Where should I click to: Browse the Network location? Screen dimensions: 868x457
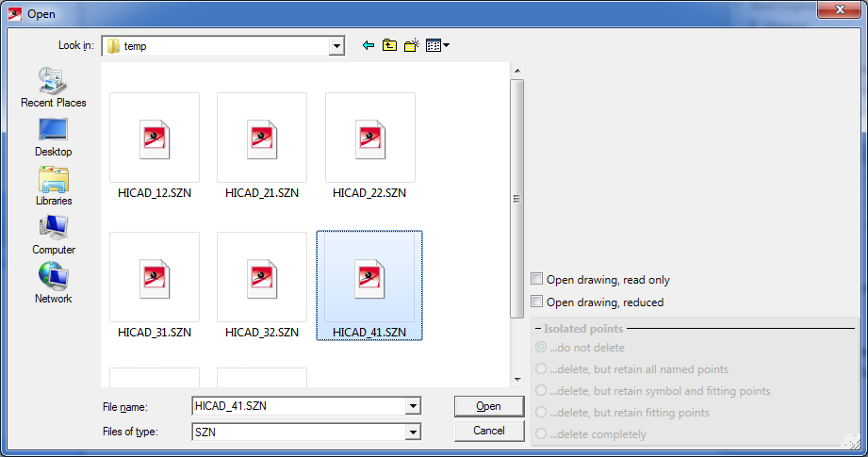click(x=53, y=284)
